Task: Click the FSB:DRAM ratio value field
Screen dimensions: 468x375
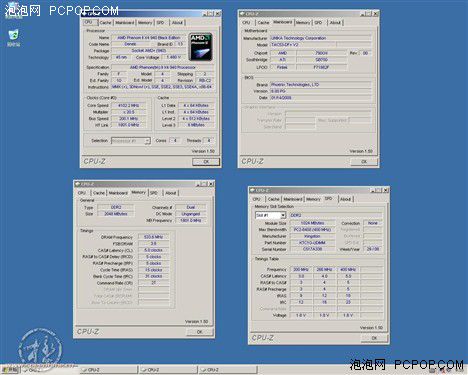Action: click(153, 244)
